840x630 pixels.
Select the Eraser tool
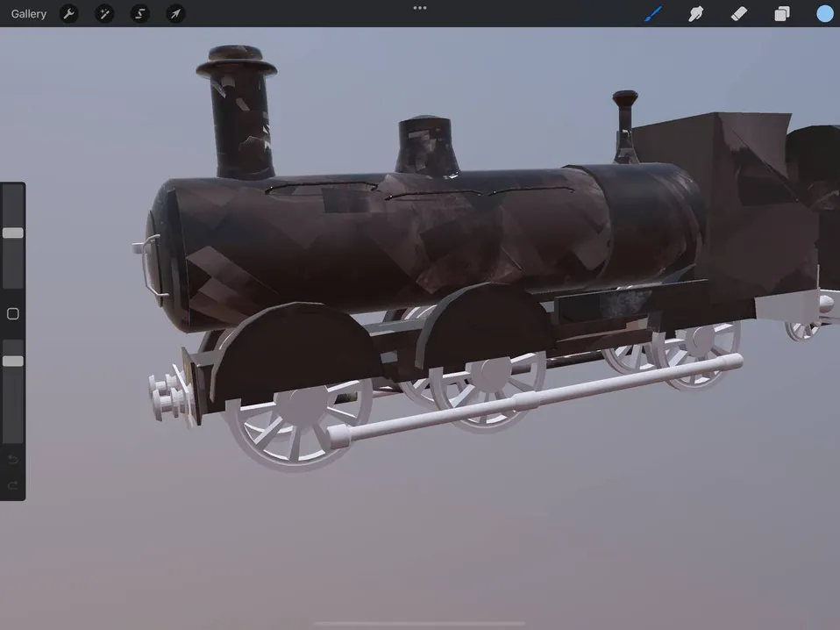739,13
